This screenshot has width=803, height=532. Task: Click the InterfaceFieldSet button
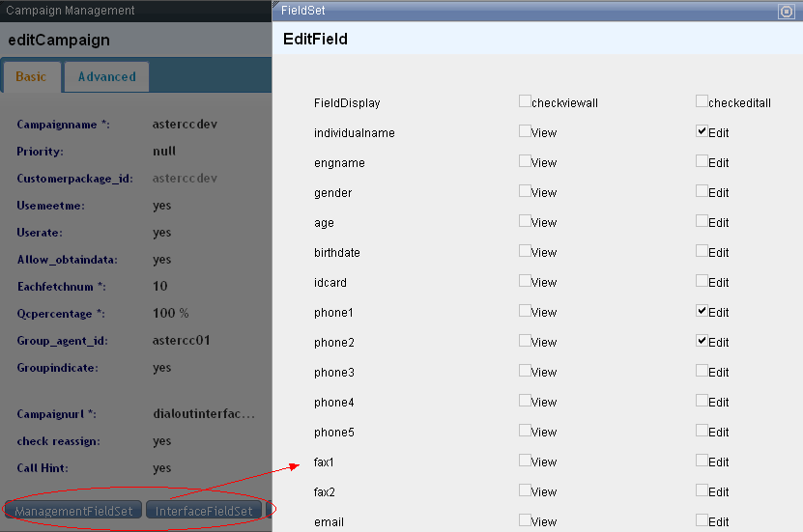204,511
